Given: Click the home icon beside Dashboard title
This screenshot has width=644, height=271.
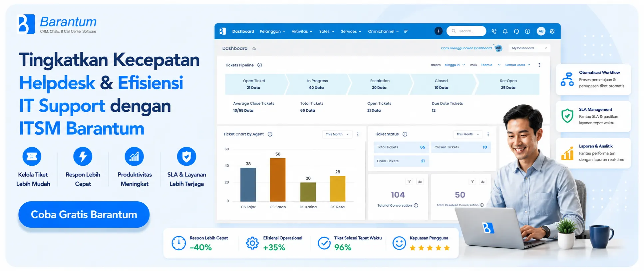Looking at the screenshot, I should 254,48.
